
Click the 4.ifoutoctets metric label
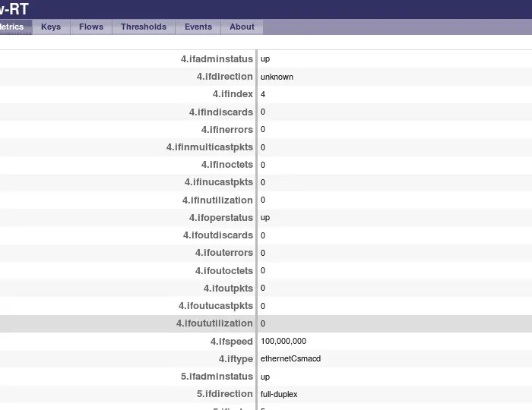tap(224, 271)
